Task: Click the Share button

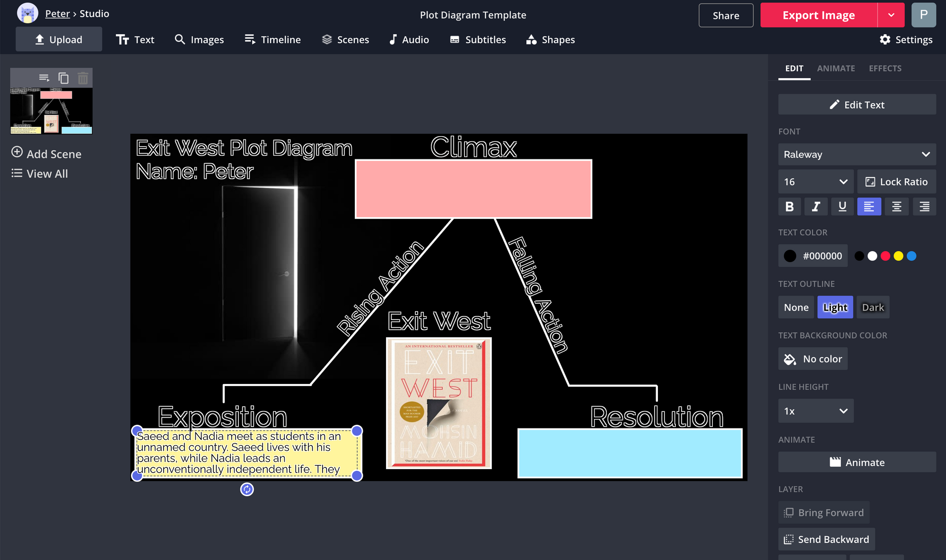Action: (x=726, y=15)
